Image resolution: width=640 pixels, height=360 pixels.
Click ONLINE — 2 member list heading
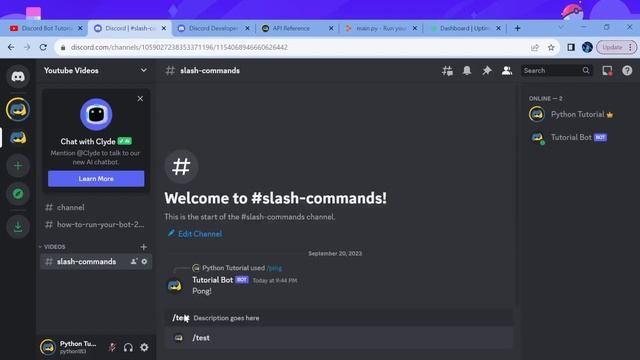coord(545,98)
